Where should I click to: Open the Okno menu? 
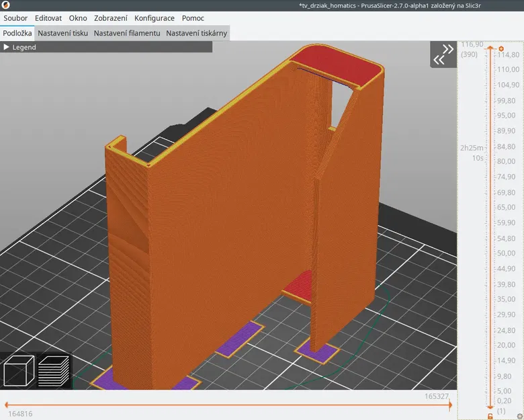click(78, 18)
